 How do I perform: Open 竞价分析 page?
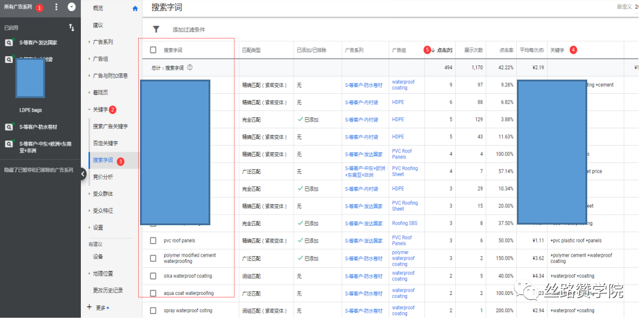coord(103,176)
